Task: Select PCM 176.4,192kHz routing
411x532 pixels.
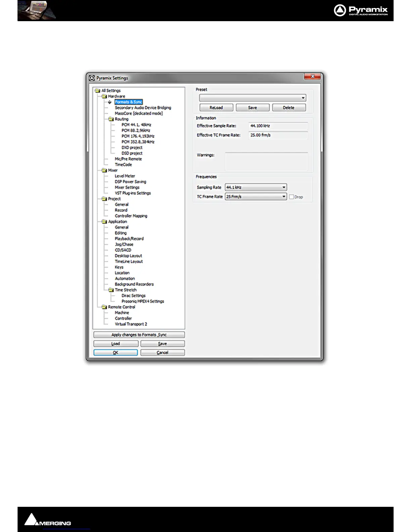Action: [138, 136]
